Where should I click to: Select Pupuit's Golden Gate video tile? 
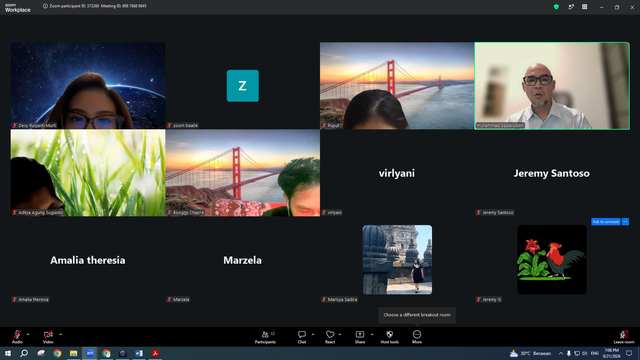click(397, 86)
